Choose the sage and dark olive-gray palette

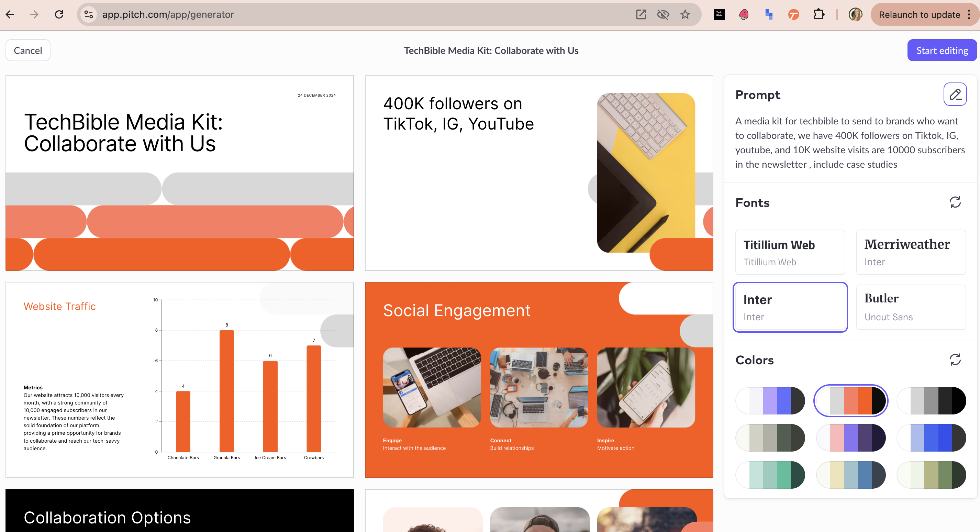pyautogui.click(x=770, y=437)
